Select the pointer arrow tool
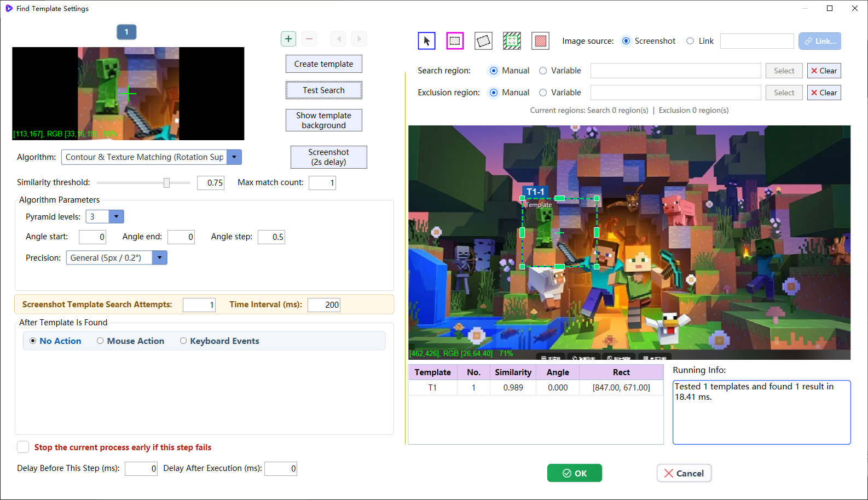Image resolution: width=868 pixels, height=500 pixels. point(426,41)
